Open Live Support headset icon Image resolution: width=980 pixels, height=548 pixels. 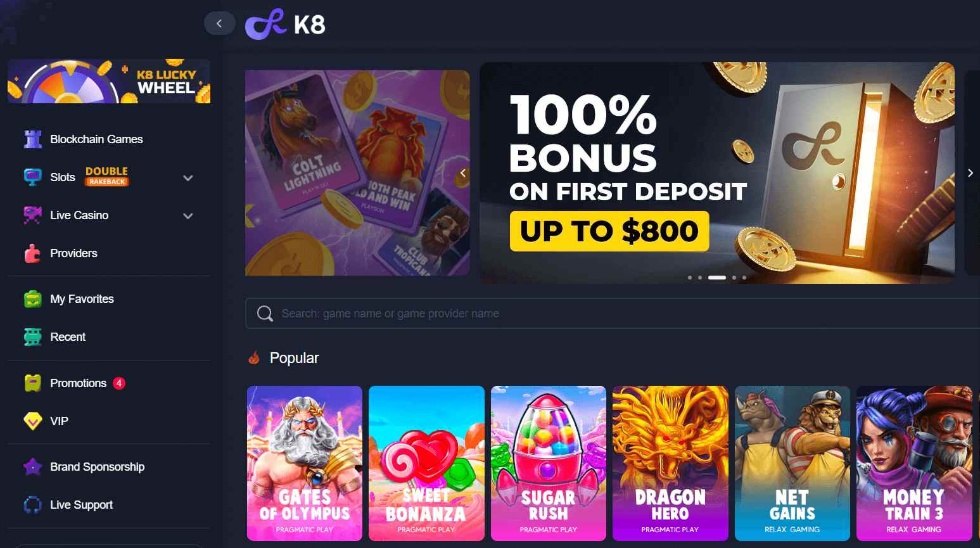point(33,505)
